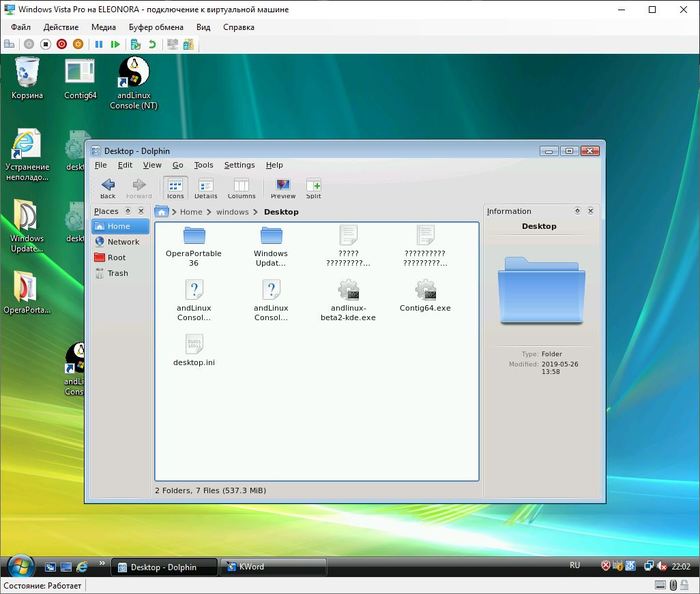700x594 pixels.
Task: Click Home in breadcrumb path
Action: 191,212
